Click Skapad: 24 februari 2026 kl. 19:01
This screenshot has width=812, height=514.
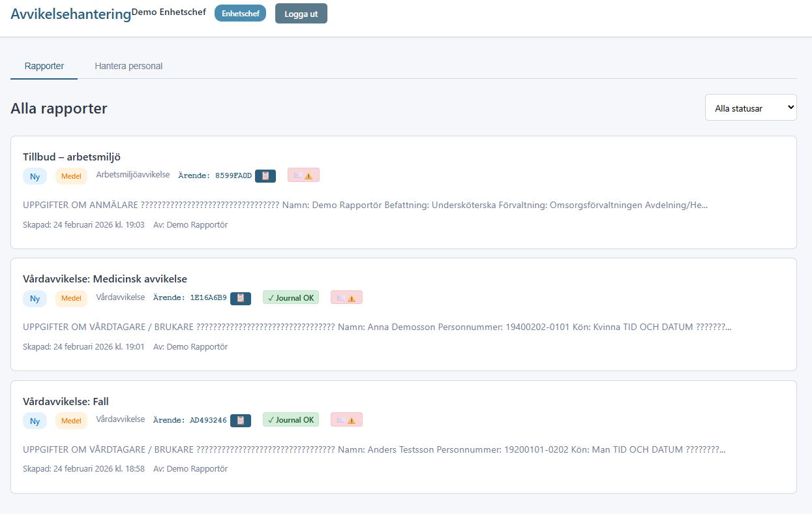(83, 346)
